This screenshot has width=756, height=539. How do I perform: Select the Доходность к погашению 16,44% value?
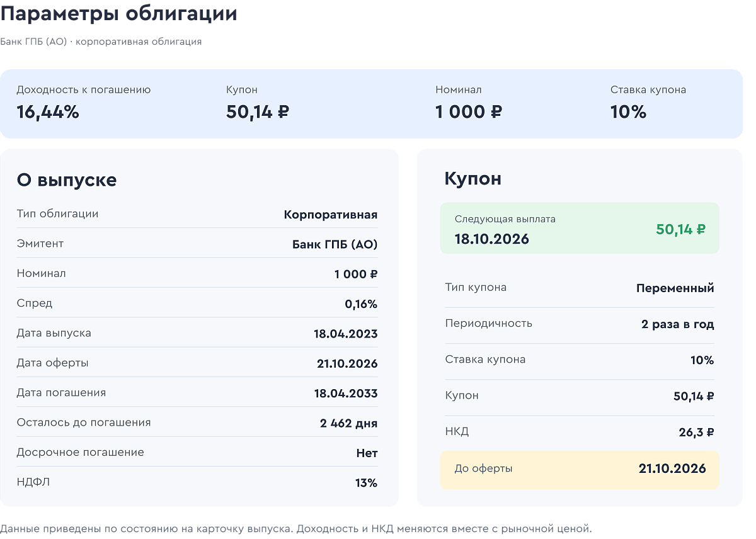click(48, 112)
